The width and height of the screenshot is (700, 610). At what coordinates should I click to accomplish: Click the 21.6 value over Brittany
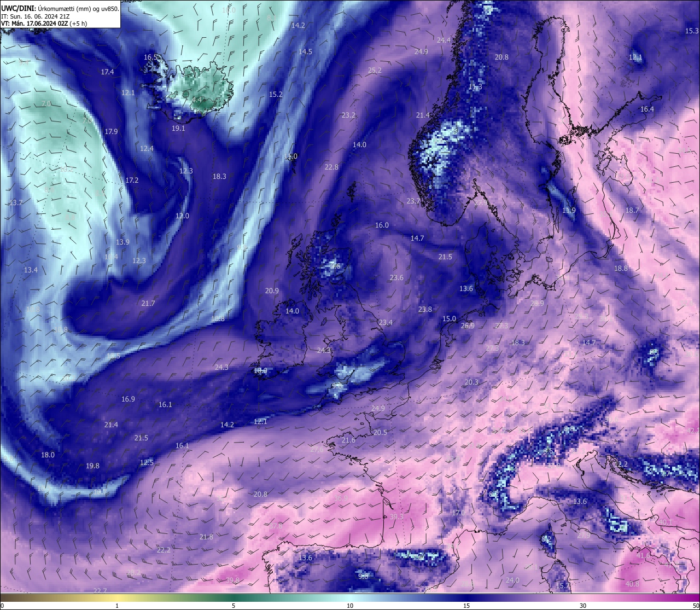pyautogui.click(x=348, y=440)
